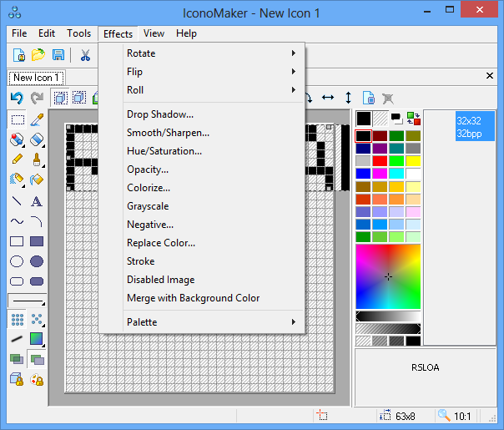Choose Merge with Background Color
Screen dimensions: 504x430
pos(202,297)
